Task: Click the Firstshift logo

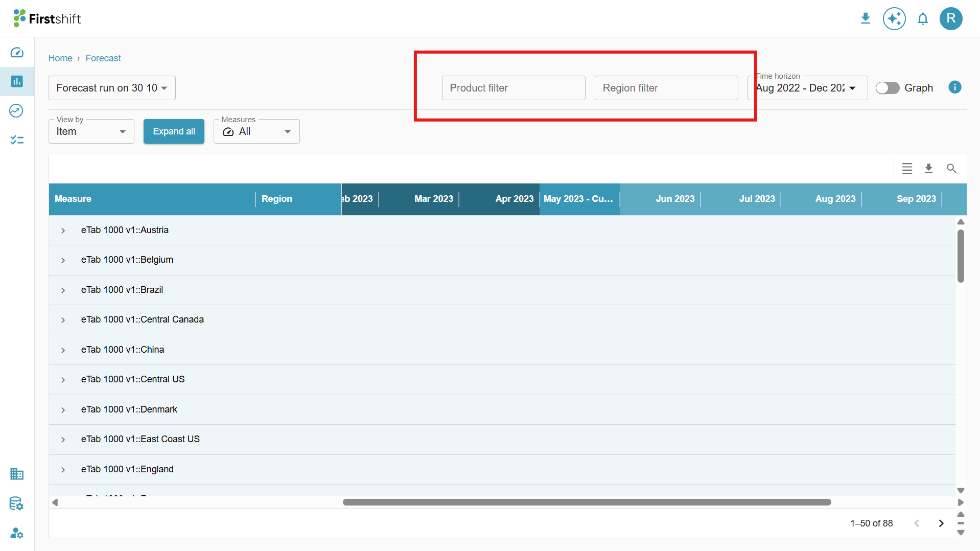Action: tap(48, 18)
